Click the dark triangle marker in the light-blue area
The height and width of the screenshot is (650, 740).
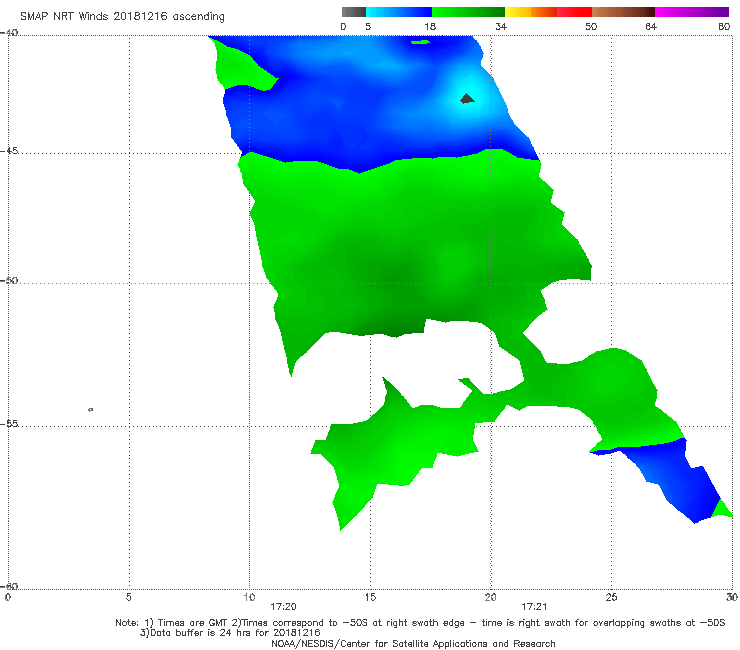point(467,98)
